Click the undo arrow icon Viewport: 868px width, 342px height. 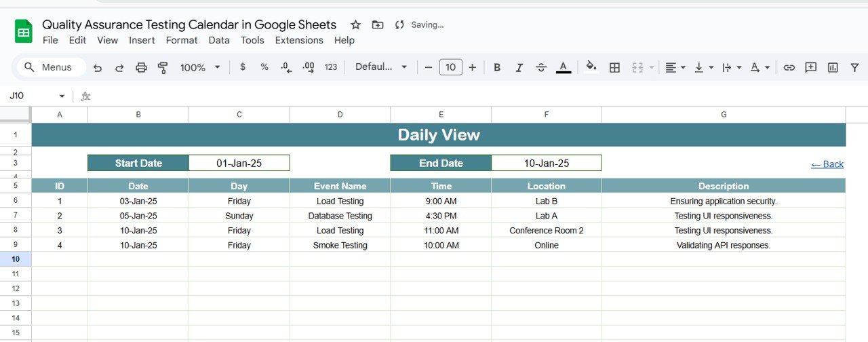click(98, 67)
